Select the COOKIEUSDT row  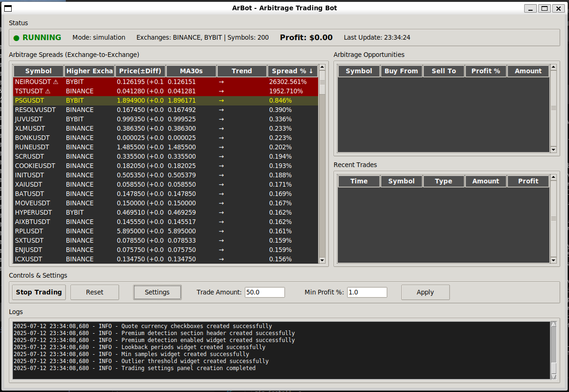pos(166,166)
